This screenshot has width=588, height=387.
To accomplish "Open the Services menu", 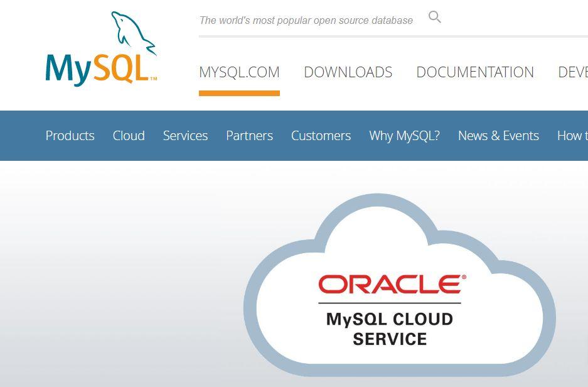I will [x=185, y=136].
